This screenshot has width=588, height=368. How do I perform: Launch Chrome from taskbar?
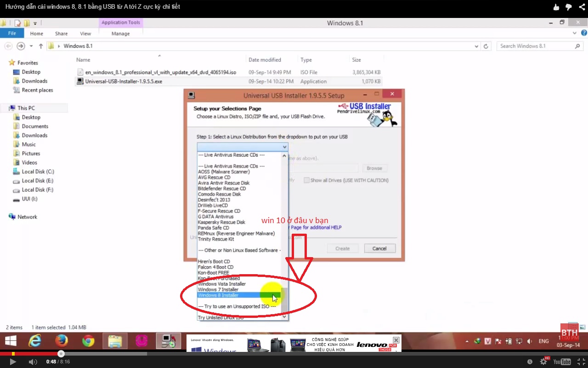(88, 341)
